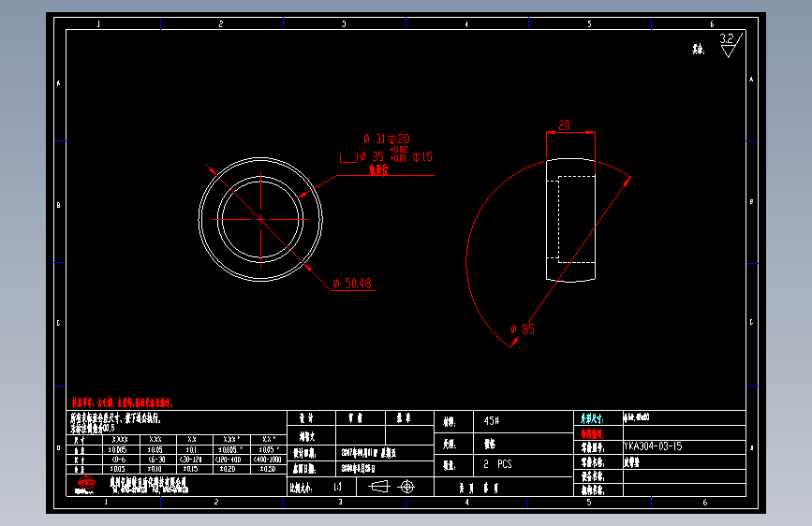Image resolution: width=812 pixels, height=526 pixels.
Task: Select the 1:1 scale value
Action: pyautogui.click(x=338, y=488)
